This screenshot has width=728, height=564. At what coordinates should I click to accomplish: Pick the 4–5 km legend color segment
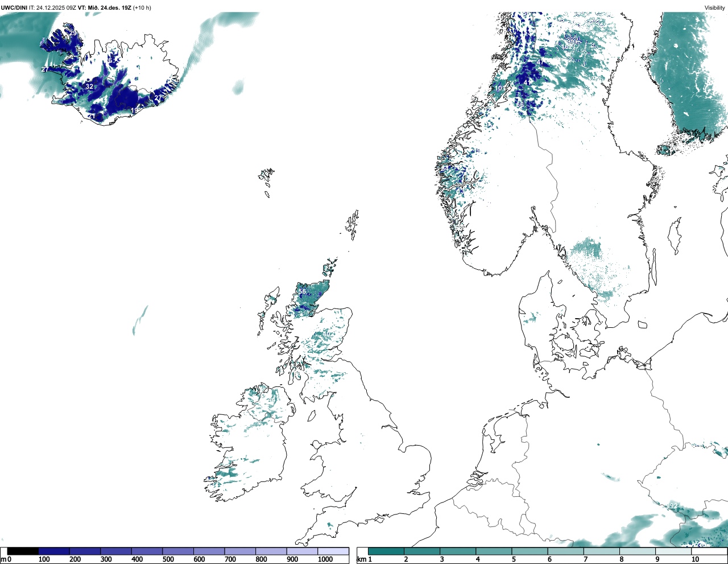point(494,551)
